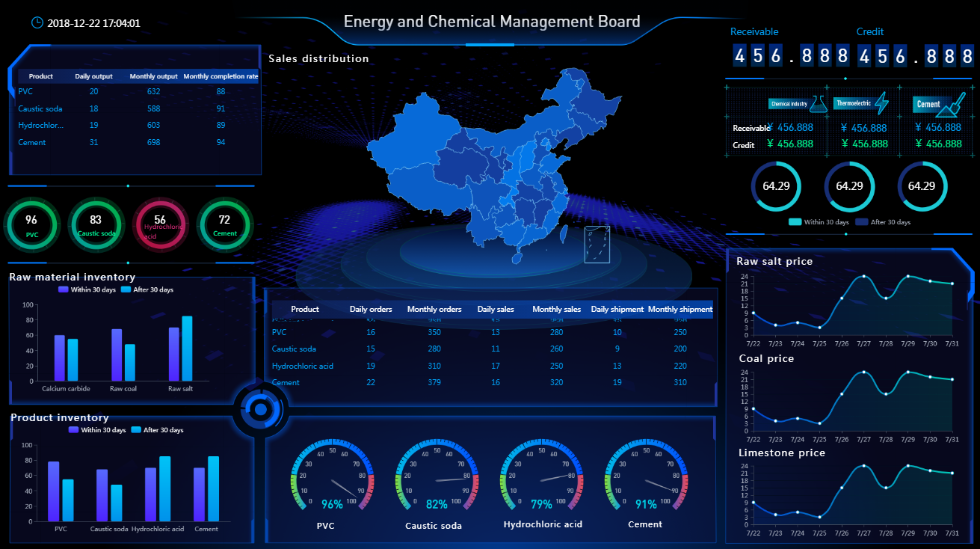Click the 'Within 30 days' cyan legend swatch under donuts

tap(795, 222)
